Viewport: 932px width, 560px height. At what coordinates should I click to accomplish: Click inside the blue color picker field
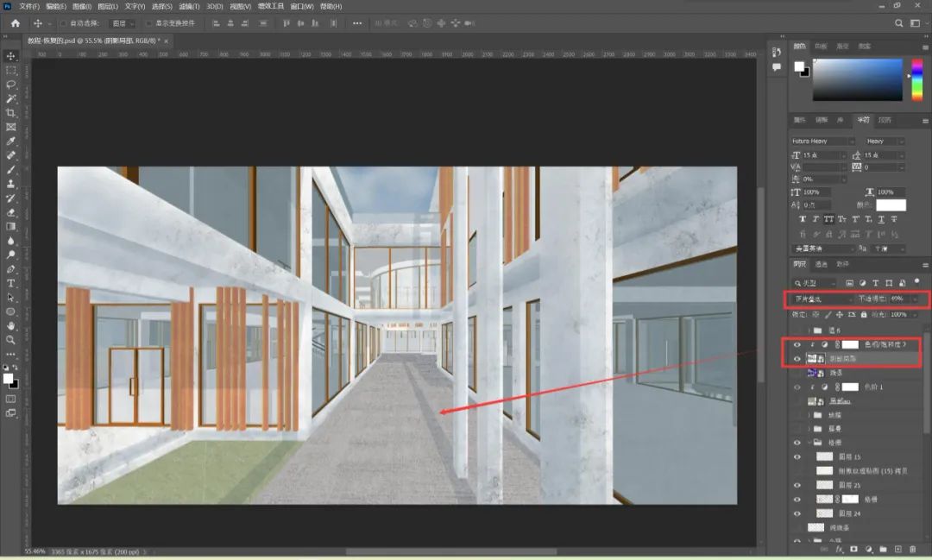857,79
